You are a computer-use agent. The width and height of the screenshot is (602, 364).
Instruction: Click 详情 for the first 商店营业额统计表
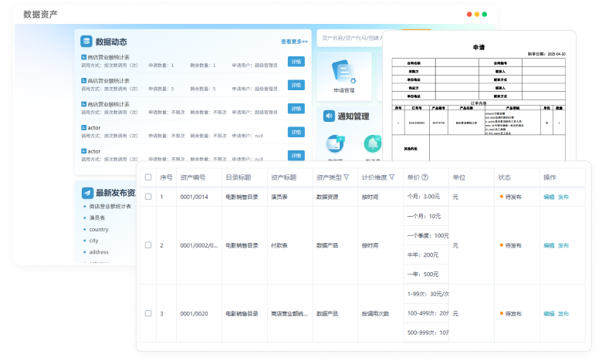pyautogui.click(x=296, y=62)
